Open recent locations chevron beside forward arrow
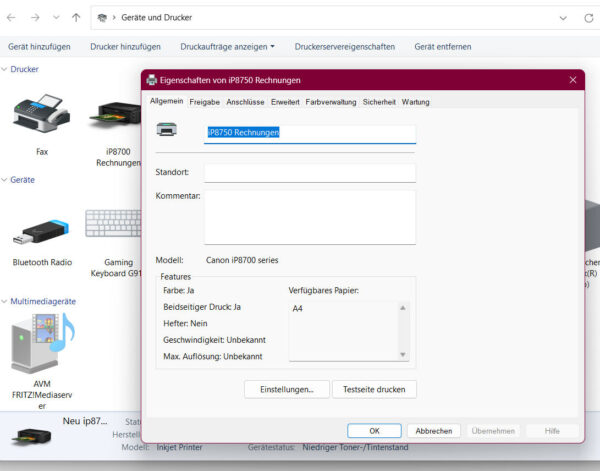 click(x=56, y=18)
